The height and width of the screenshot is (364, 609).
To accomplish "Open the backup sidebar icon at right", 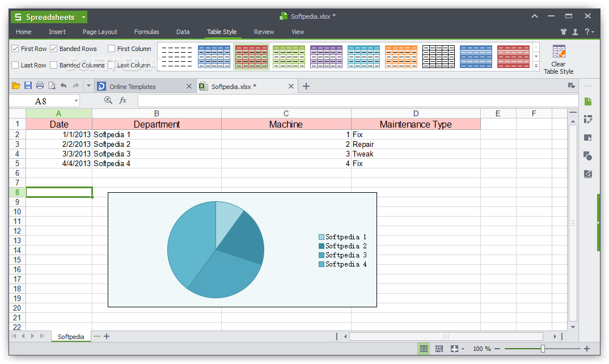I will [x=588, y=174].
